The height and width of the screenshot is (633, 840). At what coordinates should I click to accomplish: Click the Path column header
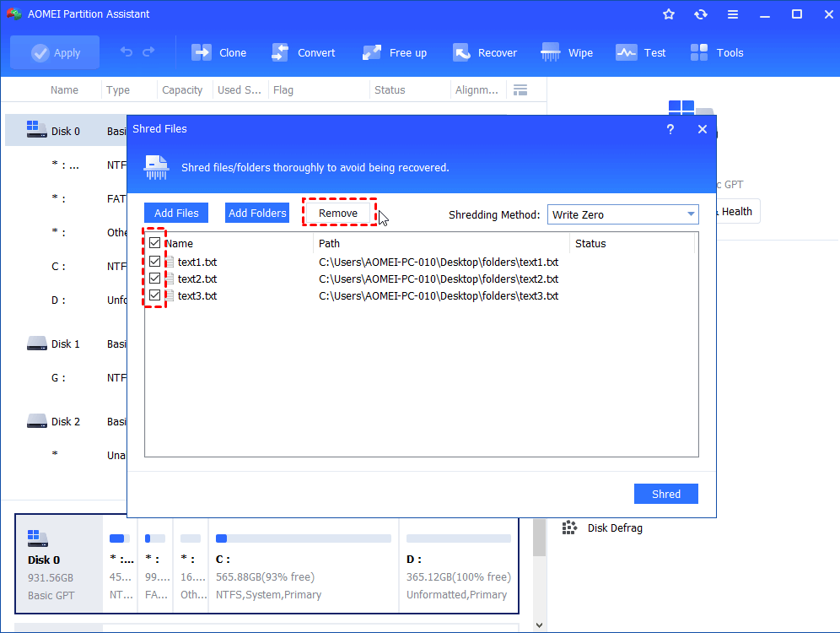[441, 243]
